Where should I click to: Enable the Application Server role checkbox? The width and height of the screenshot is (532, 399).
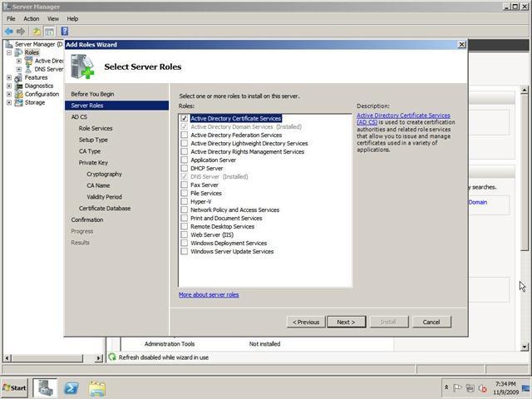(x=185, y=160)
